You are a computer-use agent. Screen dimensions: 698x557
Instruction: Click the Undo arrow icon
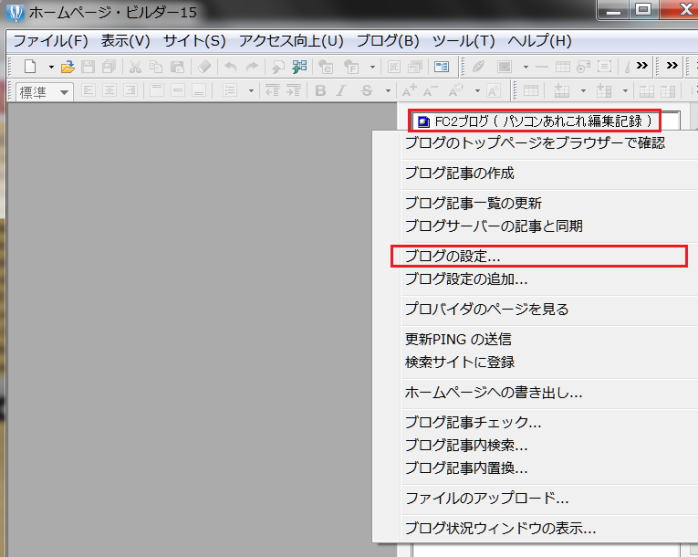pyautogui.click(x=230, y=67)
